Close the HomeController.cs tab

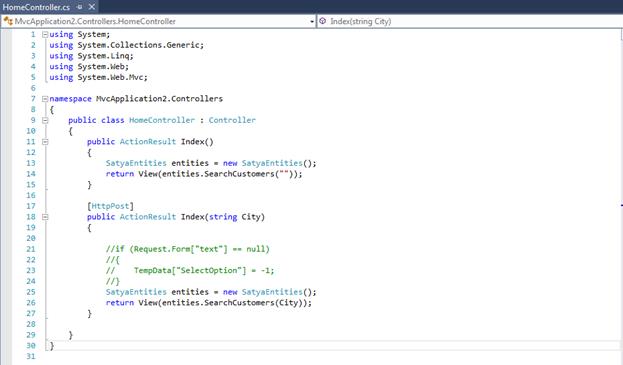92,7
